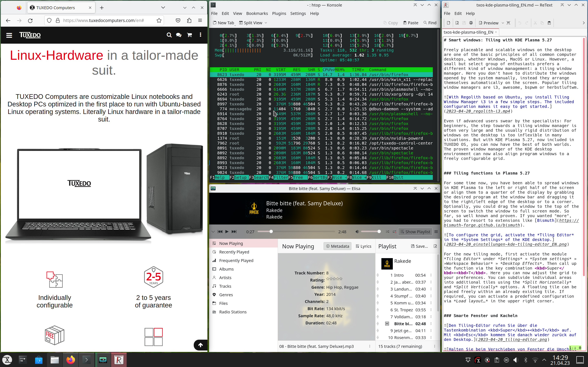Expand the Split View dropdown in Konsole
This screenshot has height=367, width=588.
pos(266,23)
